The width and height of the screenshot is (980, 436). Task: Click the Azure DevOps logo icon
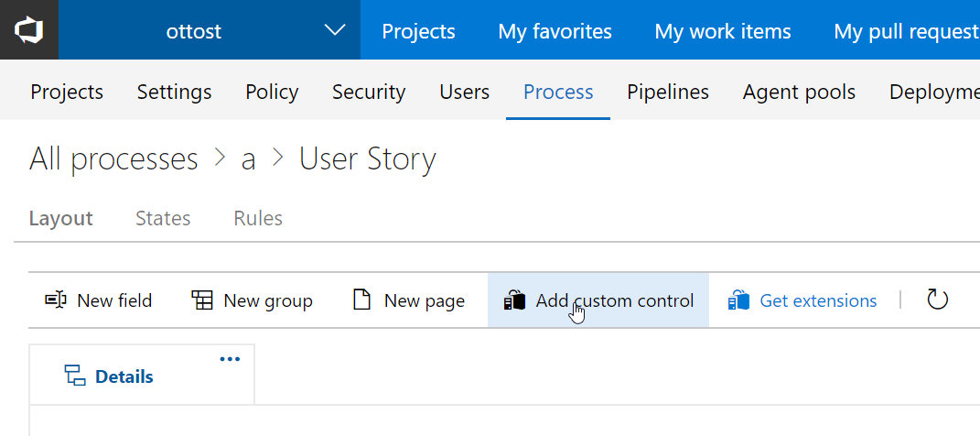click(x=28, y=30)
